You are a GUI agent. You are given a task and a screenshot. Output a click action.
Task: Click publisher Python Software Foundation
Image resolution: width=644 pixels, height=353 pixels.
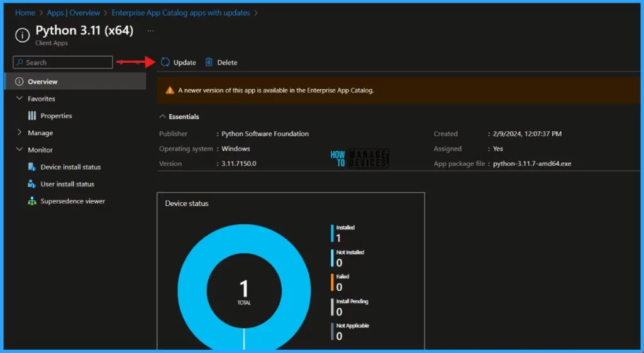coord(265,134)
